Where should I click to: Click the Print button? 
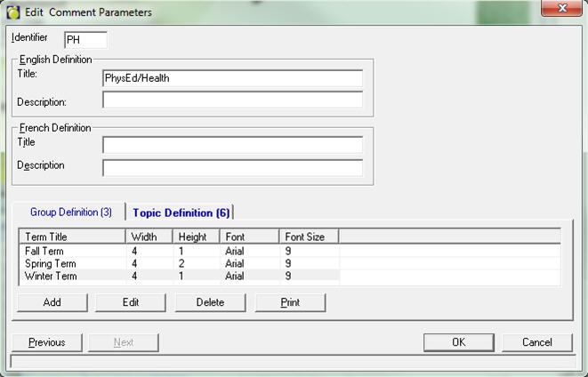tap(290, 302)
